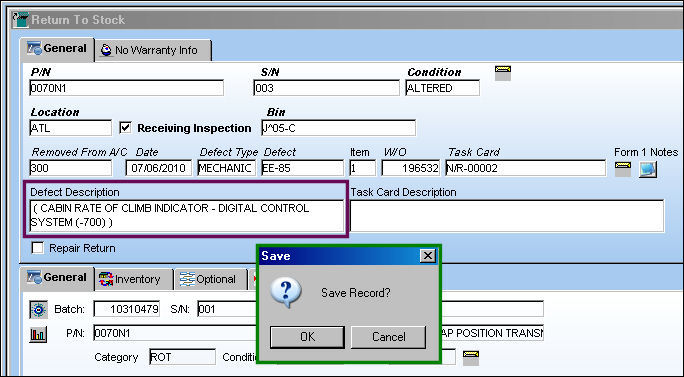Screen dimensions: 684x377
Task: Switch to the No Warranty Info tab
Action: coord(153,50)
